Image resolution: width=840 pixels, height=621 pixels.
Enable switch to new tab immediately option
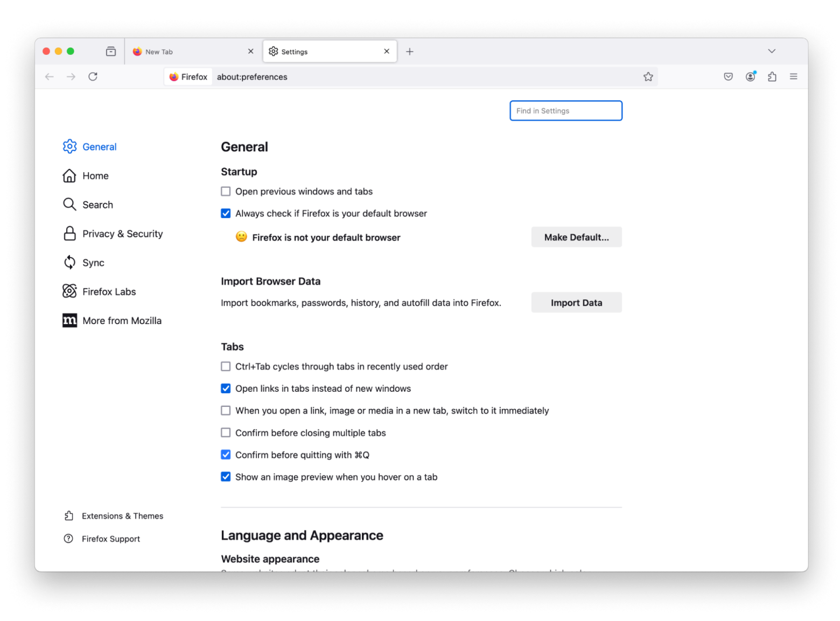tap(226, 411)
